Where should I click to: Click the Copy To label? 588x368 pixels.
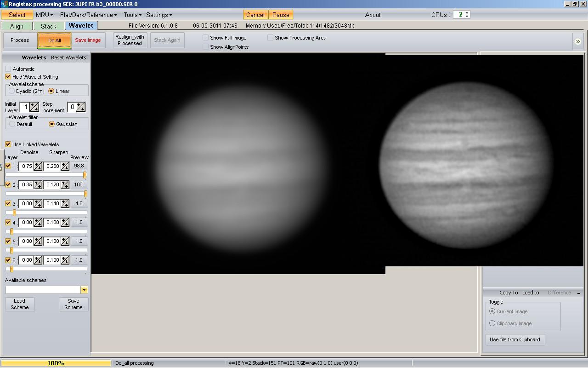(x=509, y=293)
